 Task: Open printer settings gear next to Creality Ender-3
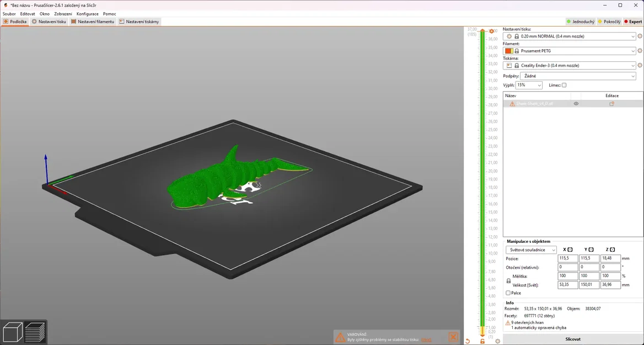(x=640, y=65)
